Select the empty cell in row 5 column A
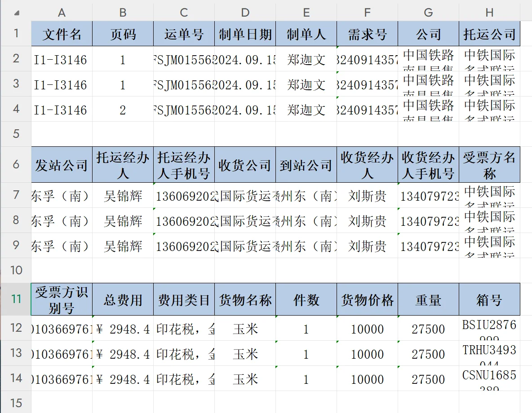 point(62,133)
